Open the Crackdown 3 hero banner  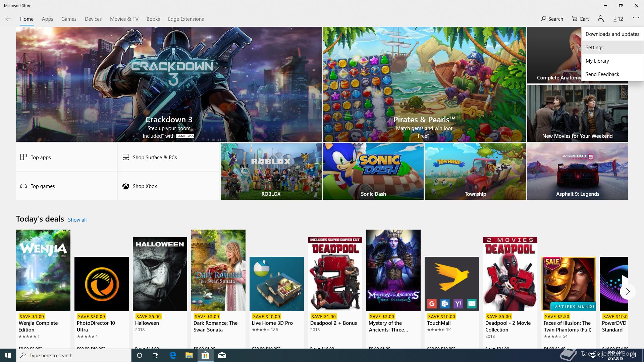point(169,84)
